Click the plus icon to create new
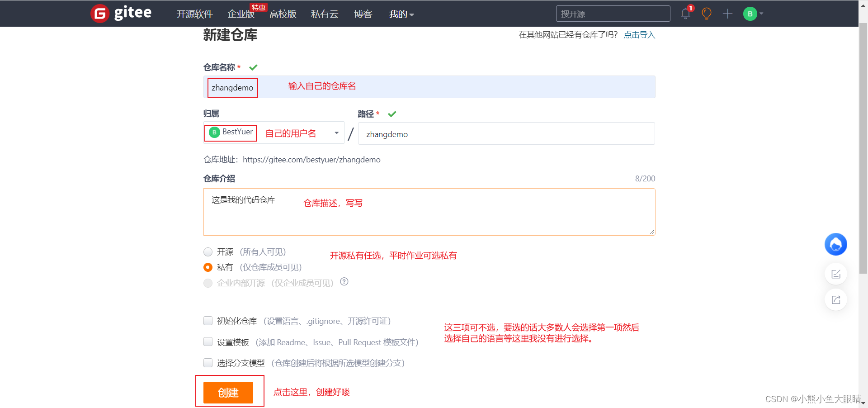Screen dimensions: 868x408 click(x=727, y=14)
